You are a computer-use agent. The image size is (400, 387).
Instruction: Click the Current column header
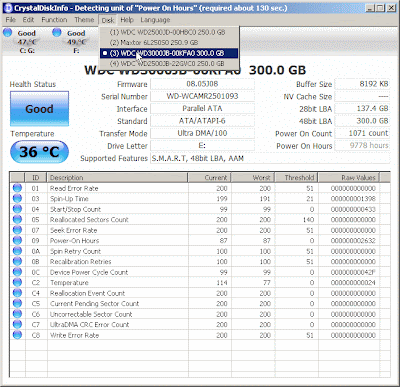tap(209, 178)
